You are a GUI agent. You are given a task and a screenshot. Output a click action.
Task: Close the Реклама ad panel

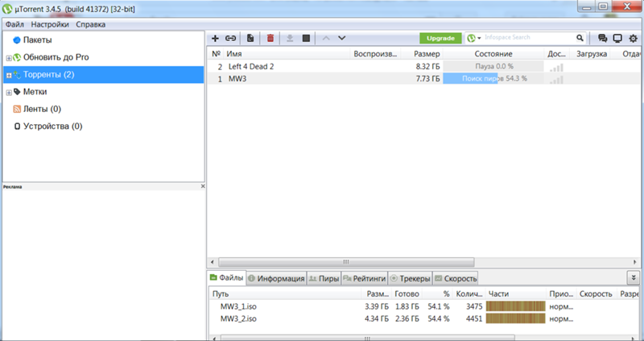(203, 186)
